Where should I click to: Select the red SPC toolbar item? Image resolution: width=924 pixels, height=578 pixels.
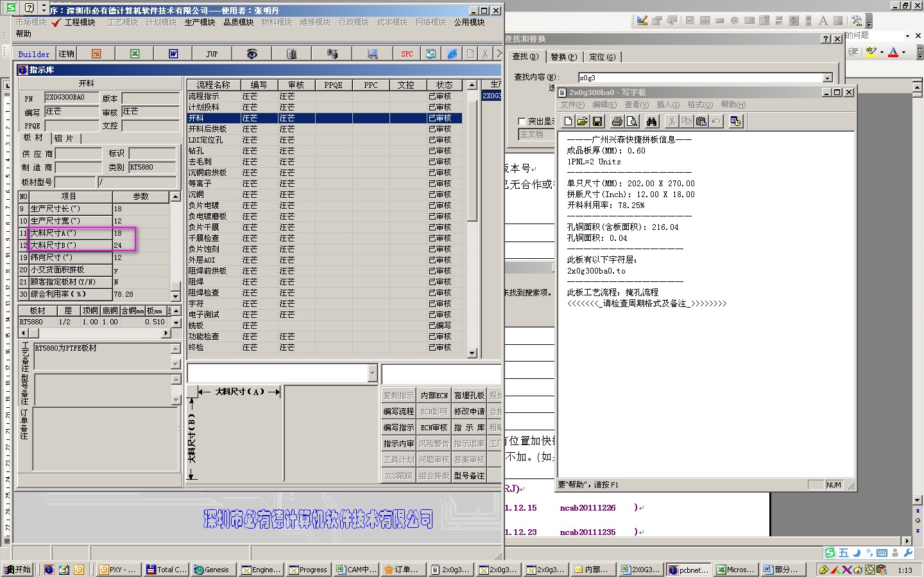(x=407, y=54)
